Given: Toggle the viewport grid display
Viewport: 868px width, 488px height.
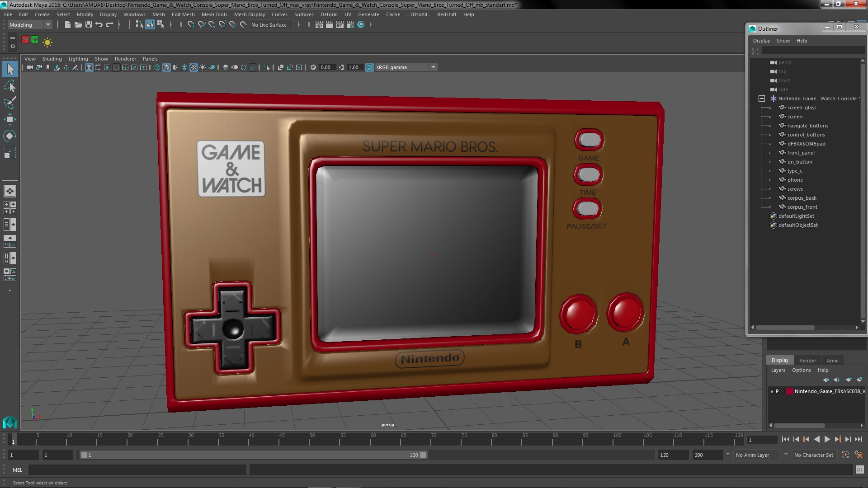Looking at the screenshot, I should point(89,67).
